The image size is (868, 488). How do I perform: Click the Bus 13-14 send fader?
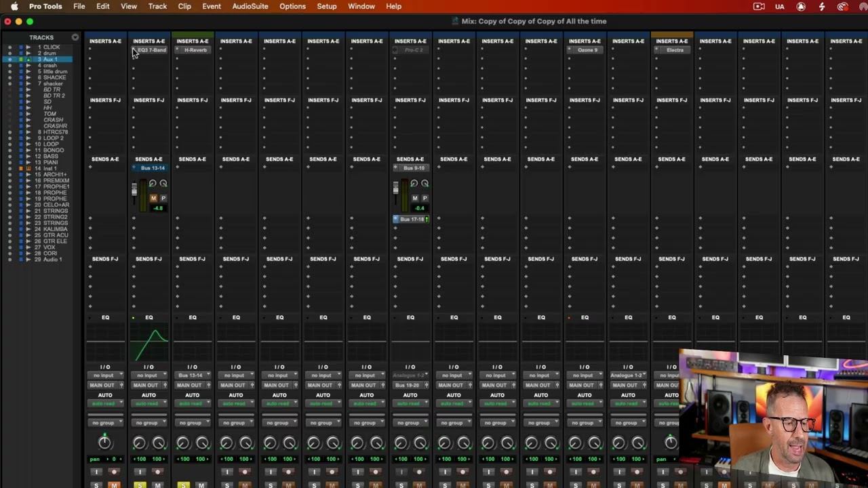pos(134,190)
